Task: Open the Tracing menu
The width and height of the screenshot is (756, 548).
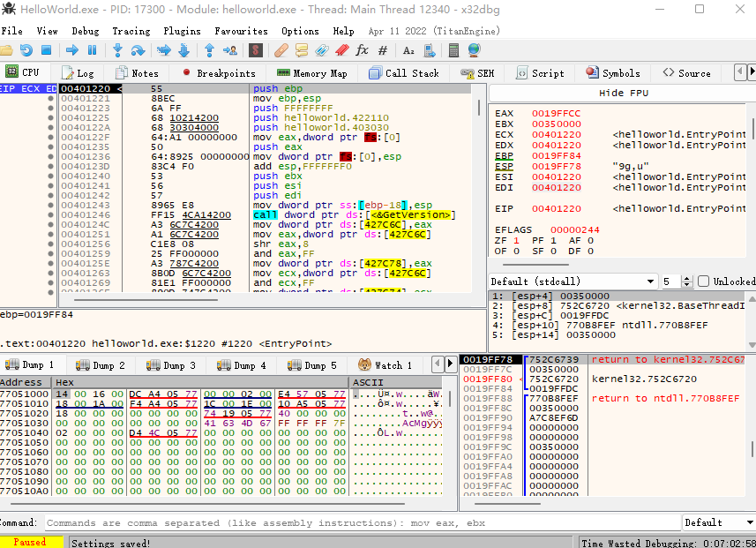Action: click(x=131, y=31)
